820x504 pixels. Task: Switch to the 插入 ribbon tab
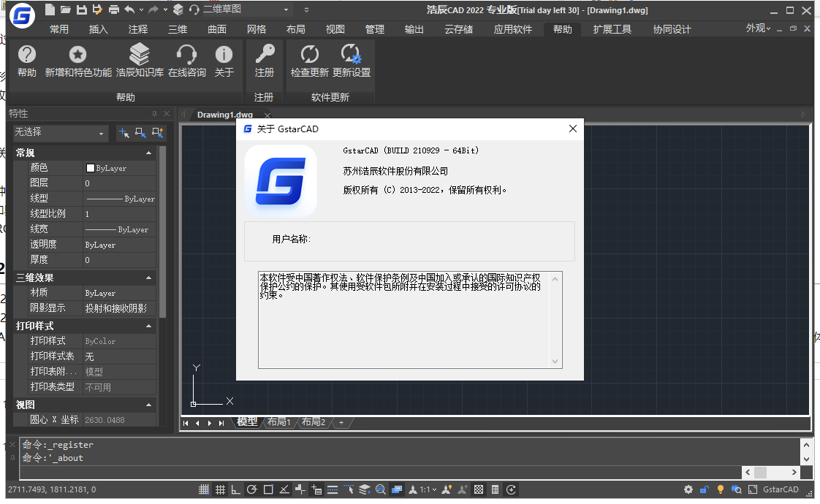click(x=99, y=29)
